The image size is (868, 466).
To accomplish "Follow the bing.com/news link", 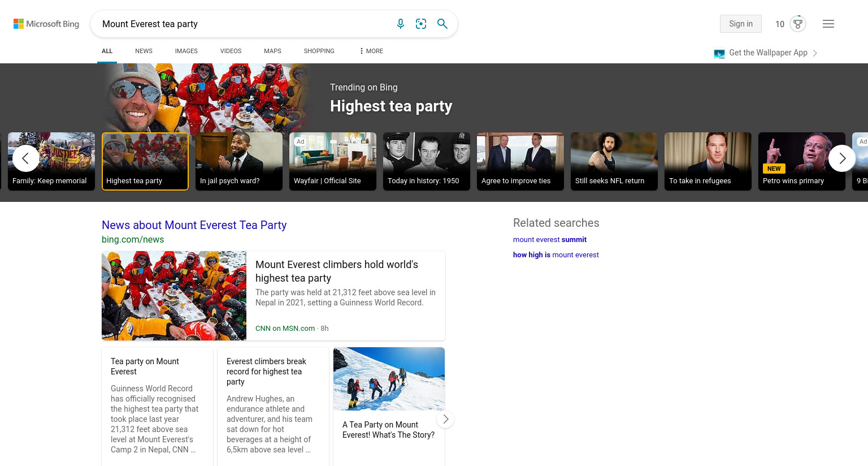I will point(133,239).
